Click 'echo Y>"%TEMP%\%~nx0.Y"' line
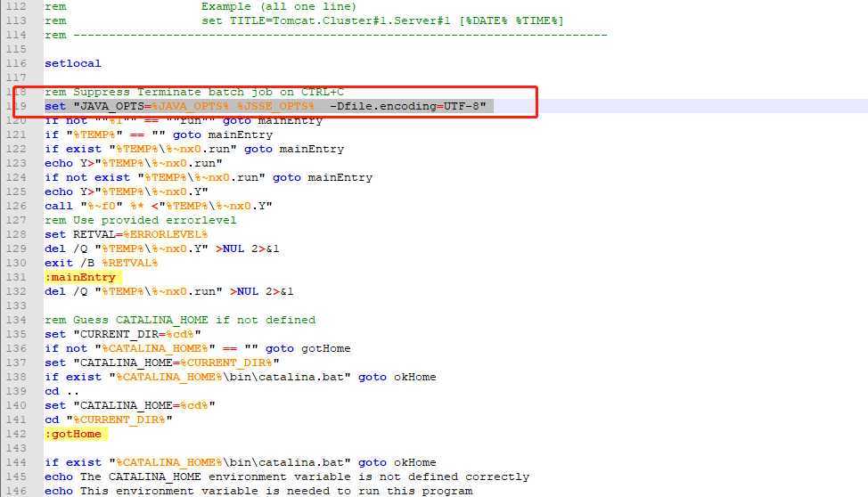 (x=127, y=191)
